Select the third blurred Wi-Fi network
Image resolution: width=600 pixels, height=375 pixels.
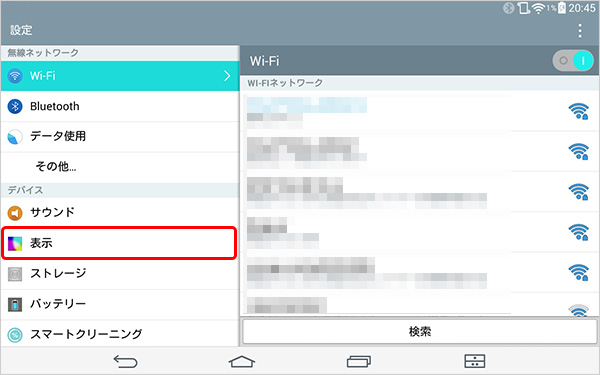(420, 192)
